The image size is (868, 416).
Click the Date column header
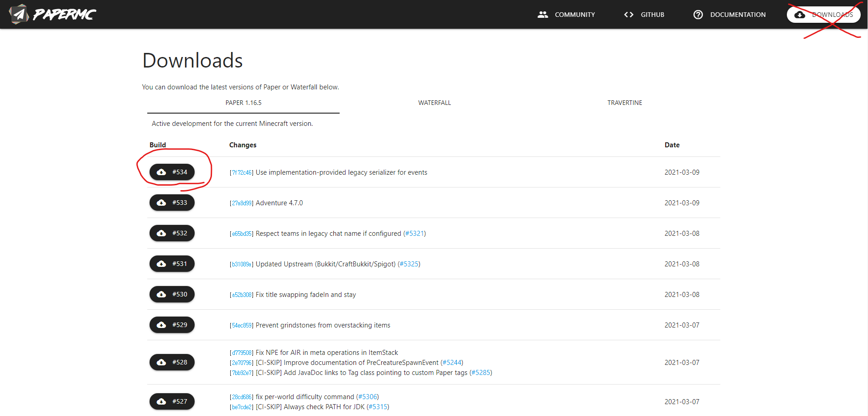pyautogui.click(x=672, y=145)
